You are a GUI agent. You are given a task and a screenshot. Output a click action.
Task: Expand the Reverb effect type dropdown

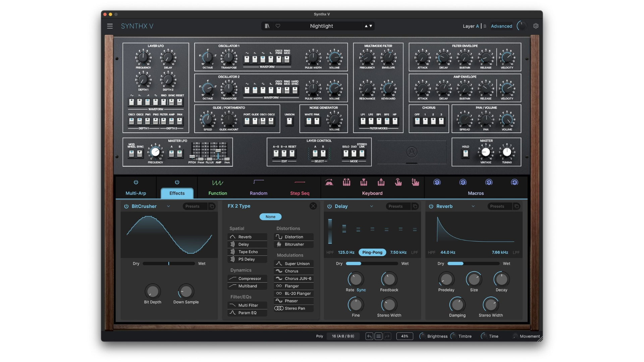pos(473,206)
